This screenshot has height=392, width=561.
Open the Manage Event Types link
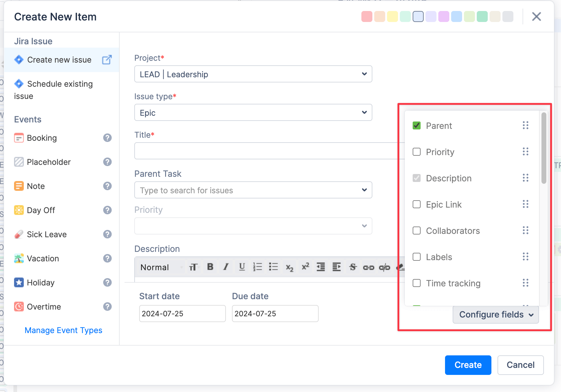pos(63,330)
